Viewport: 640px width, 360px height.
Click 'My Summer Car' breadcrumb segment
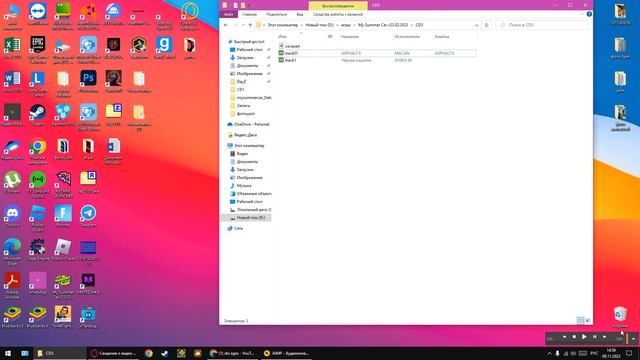(x=383, y=25)
